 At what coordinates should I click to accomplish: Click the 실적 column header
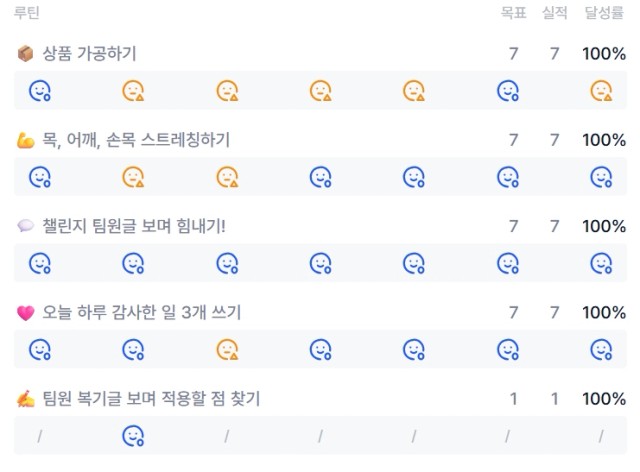554,13
